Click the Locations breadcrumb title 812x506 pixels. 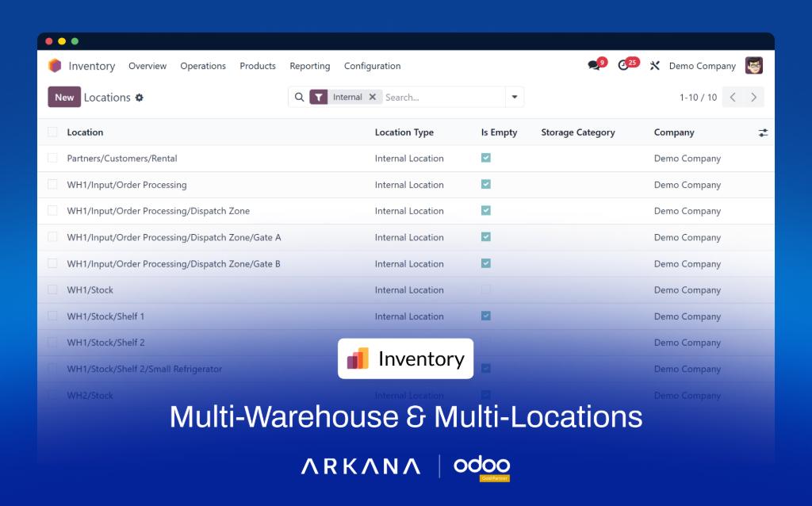tap(107, 98)
